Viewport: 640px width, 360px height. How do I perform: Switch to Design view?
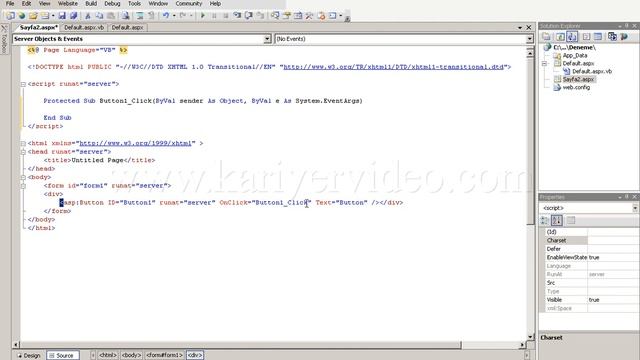point(29,356)
